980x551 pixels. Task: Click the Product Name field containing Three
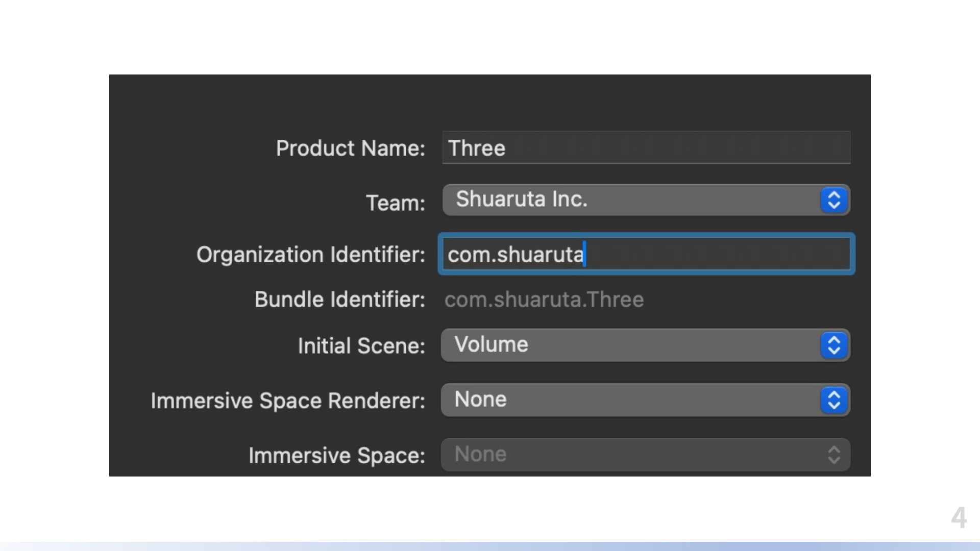(646, 148)
